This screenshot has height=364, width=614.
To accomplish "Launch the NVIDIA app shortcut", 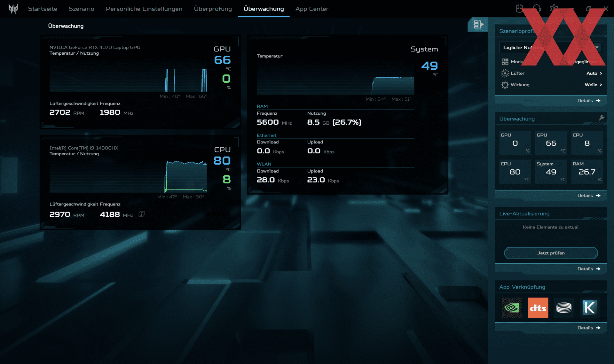I will (512, 307).
